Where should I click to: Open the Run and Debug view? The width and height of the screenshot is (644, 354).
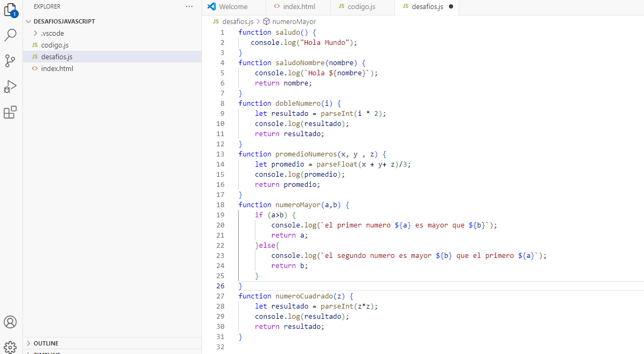pos(11,86)
